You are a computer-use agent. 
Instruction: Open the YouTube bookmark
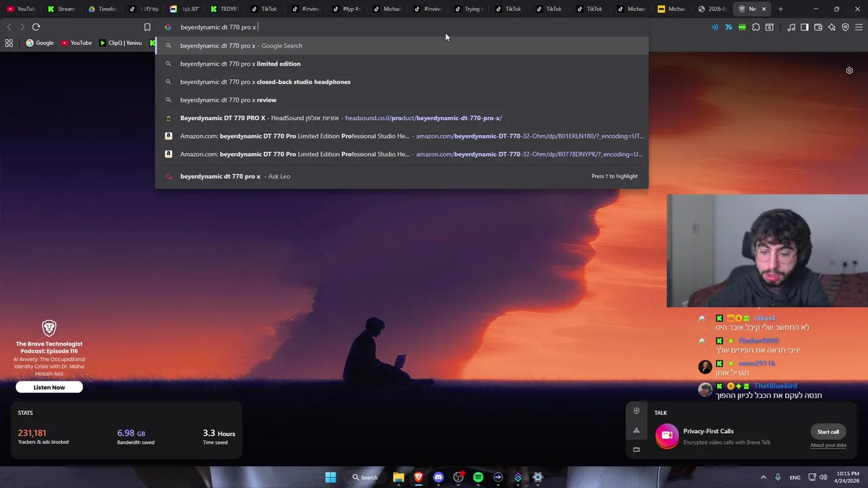pos(77,43)
